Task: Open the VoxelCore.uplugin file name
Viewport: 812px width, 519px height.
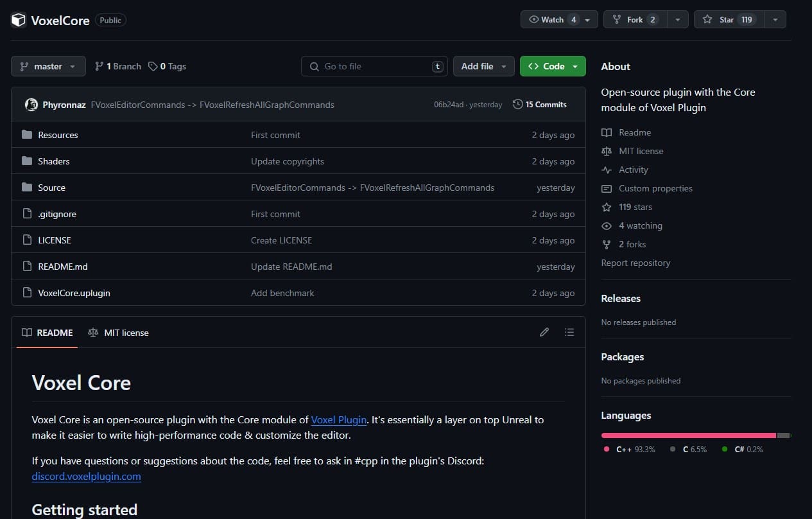Action: [x=74, y=293]
